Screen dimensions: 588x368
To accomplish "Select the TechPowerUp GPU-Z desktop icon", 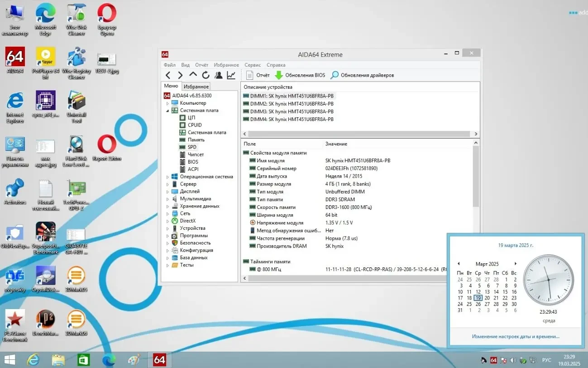I will [76, 195].
